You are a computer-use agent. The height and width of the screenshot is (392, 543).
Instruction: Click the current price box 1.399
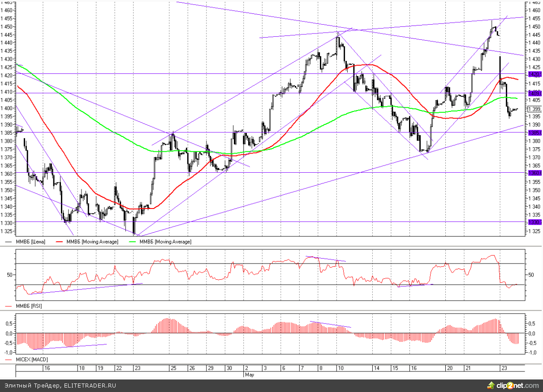click(534, 109)
